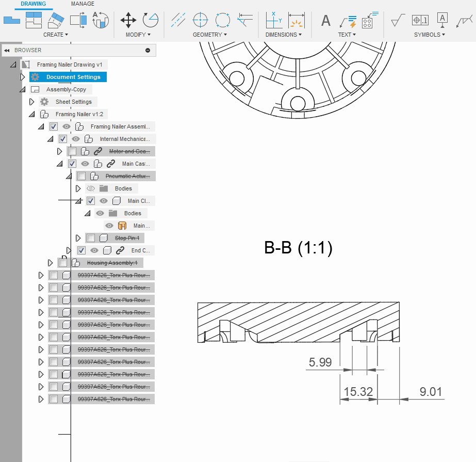Toggle hidden eye of first Bodies folder
This screenshot has width=476, height=462.
tap(90, 188)
